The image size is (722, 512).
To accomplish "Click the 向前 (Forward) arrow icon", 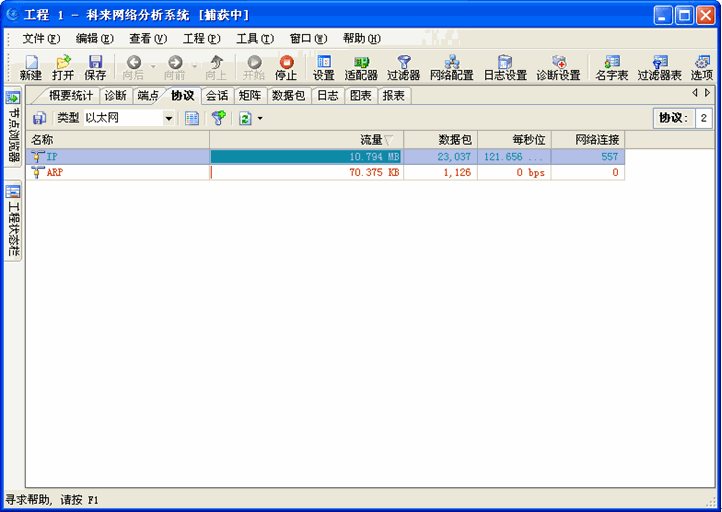I will coord(175,62).
